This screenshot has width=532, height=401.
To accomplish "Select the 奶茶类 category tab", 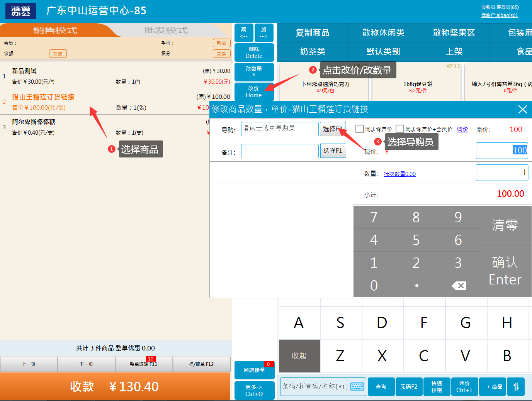I will [313, 52].
